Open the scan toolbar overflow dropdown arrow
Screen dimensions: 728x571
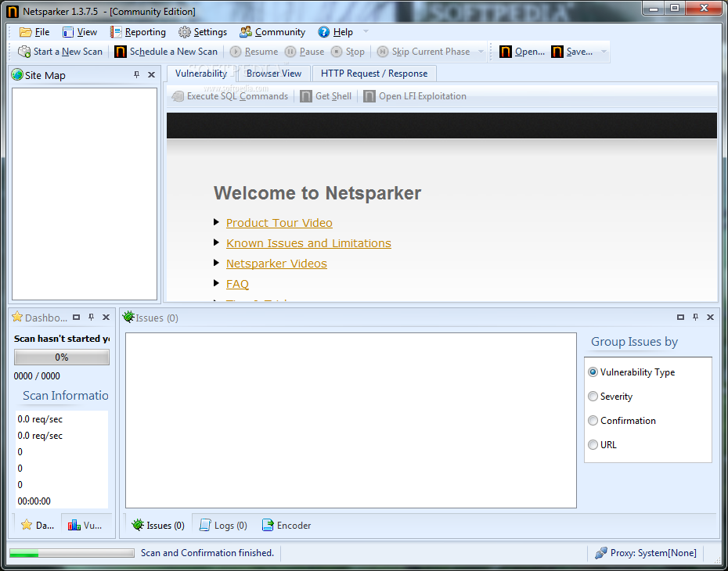click(481, 52)
